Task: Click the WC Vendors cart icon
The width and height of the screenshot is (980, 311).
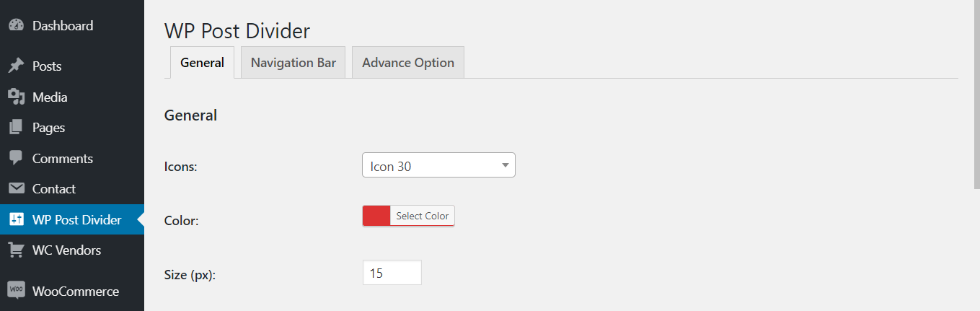Action: click(17, 250)
